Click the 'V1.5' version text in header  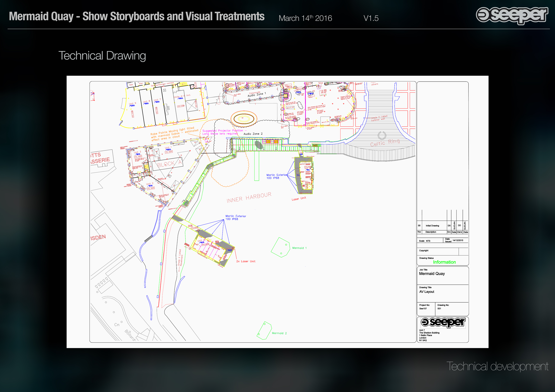point(371,18)
